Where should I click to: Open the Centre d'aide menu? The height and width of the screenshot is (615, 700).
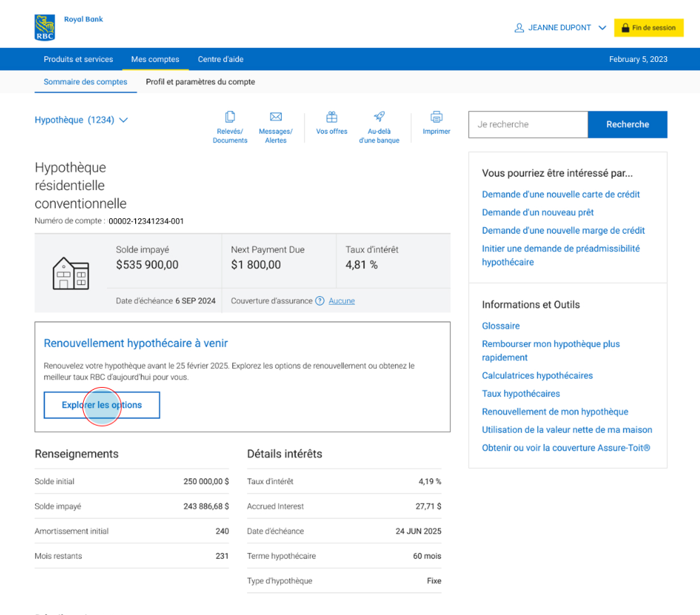coord(220,59)
